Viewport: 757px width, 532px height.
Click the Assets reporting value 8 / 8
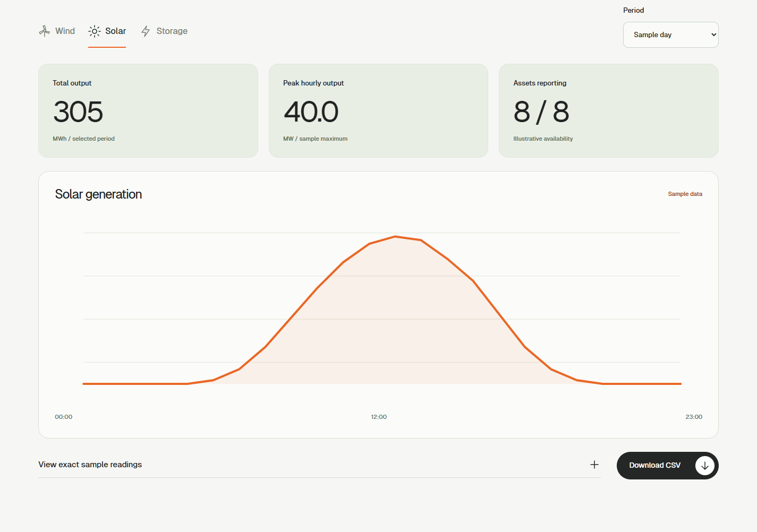(541, 112)
